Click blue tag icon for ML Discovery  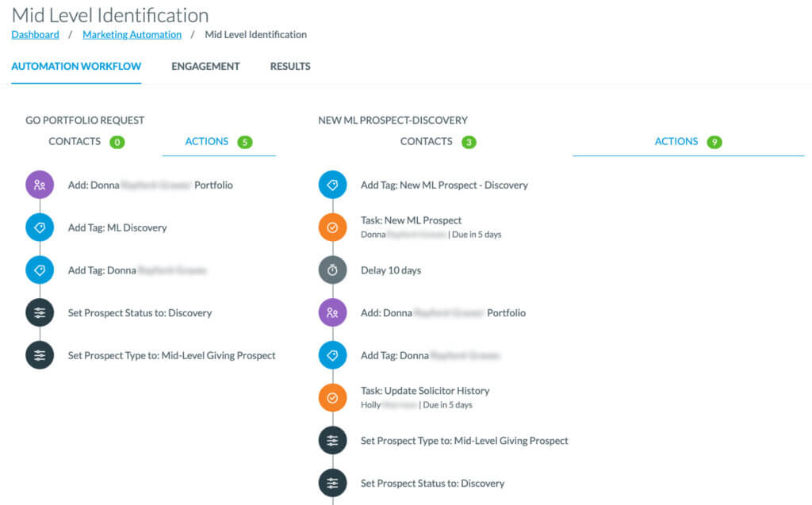(40, 228)
